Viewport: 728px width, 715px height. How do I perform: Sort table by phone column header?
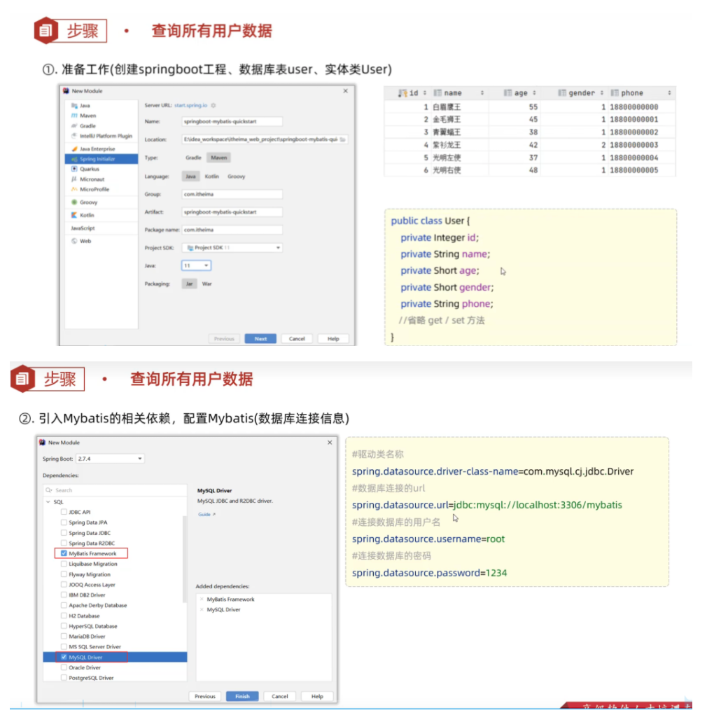click(641, 93)
